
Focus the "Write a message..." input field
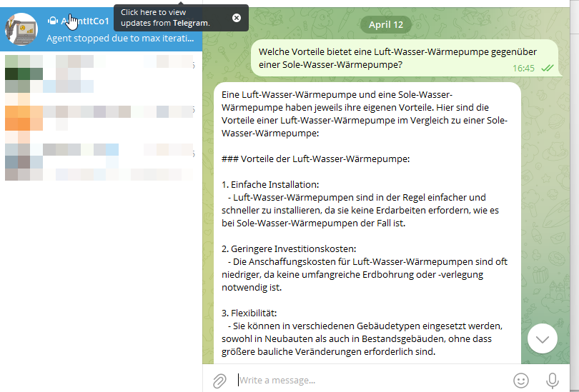coord(368,381)
